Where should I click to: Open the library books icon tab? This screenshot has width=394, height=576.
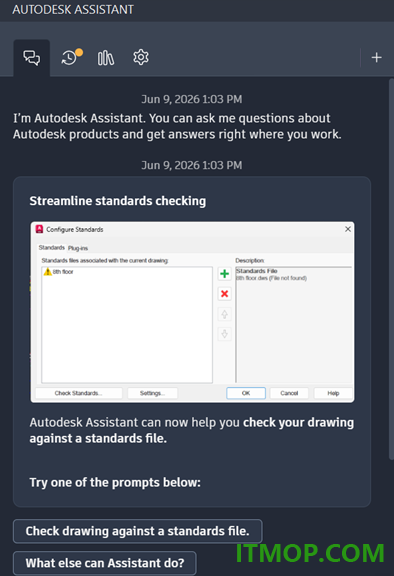105,58
